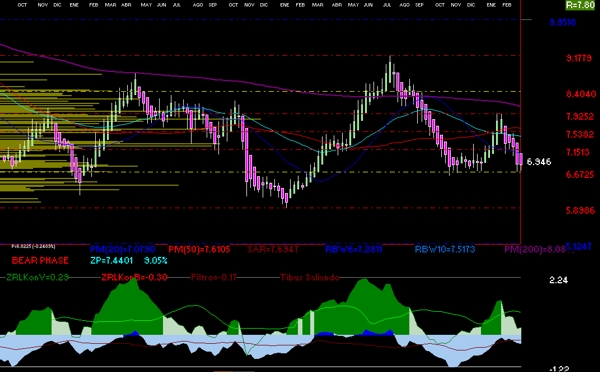This screenshot has height=372, width=600.
Task: Click the green R=7.80 indicator box
Action: point(580,5)
